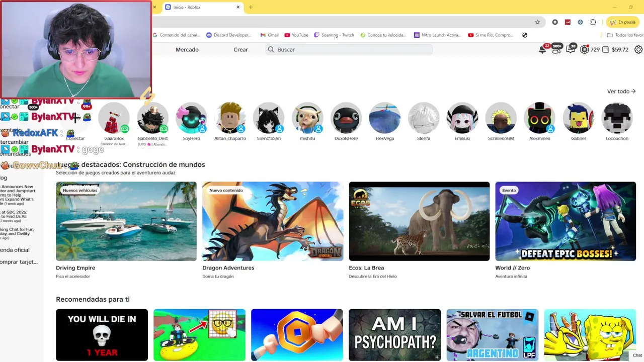Click 'Ecos: La Brea' title text

coord(366,268)
